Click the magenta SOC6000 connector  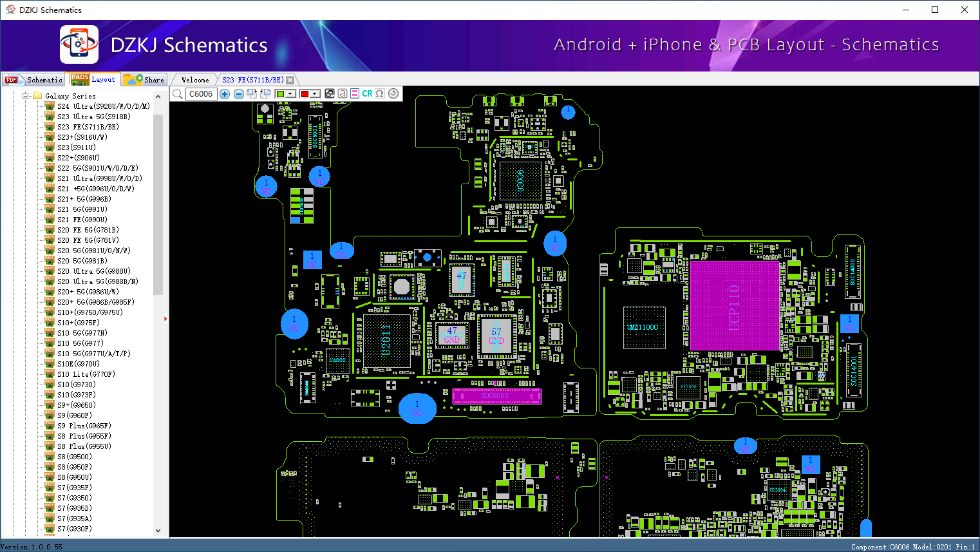[x=496, y=395]
